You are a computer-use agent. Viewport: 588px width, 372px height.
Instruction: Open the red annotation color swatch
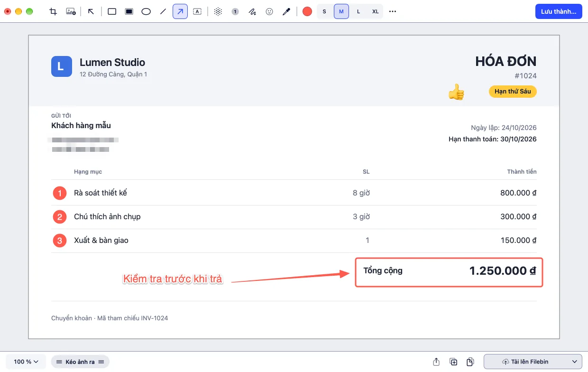coord(307,11)
